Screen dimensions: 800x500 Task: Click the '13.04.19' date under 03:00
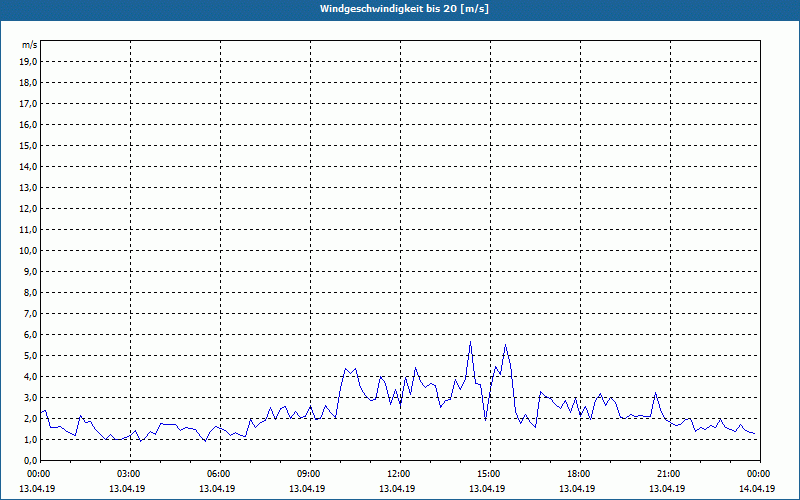(x=127, y=489)
